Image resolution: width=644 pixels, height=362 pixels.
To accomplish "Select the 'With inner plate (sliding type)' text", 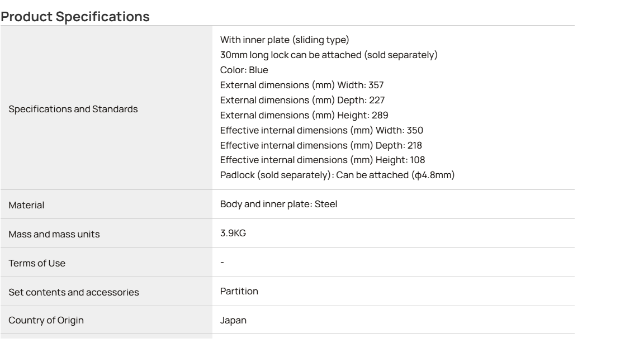I will (285, 40).
